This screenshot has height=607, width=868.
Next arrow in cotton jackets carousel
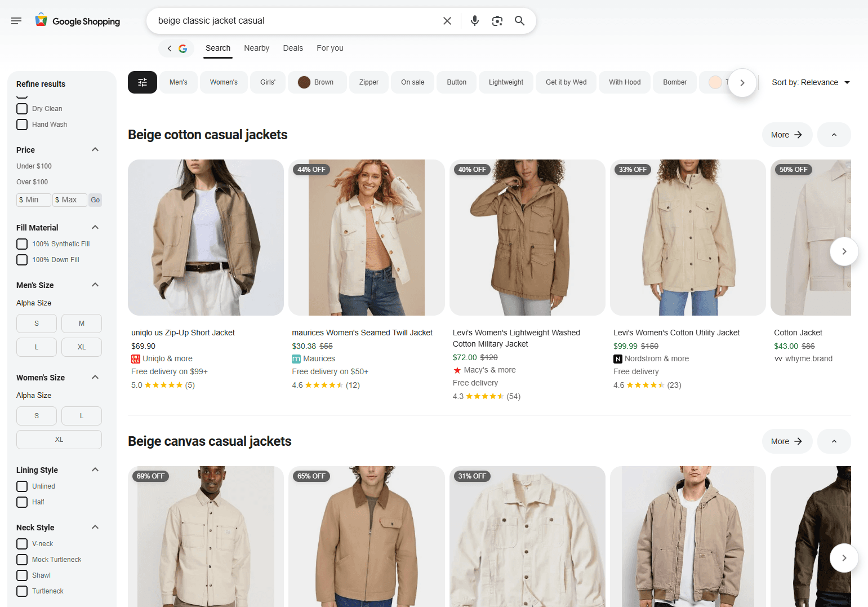coord(844,251)
